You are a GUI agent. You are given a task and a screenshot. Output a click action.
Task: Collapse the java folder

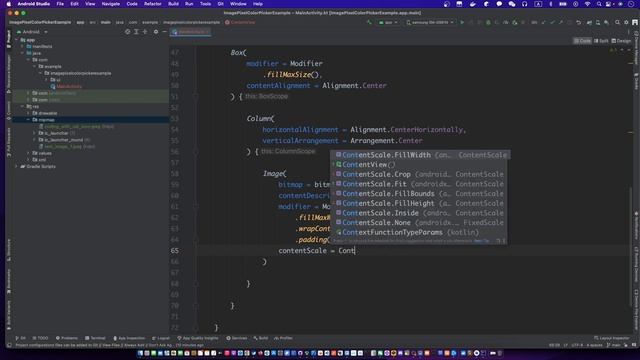point(23,53)
